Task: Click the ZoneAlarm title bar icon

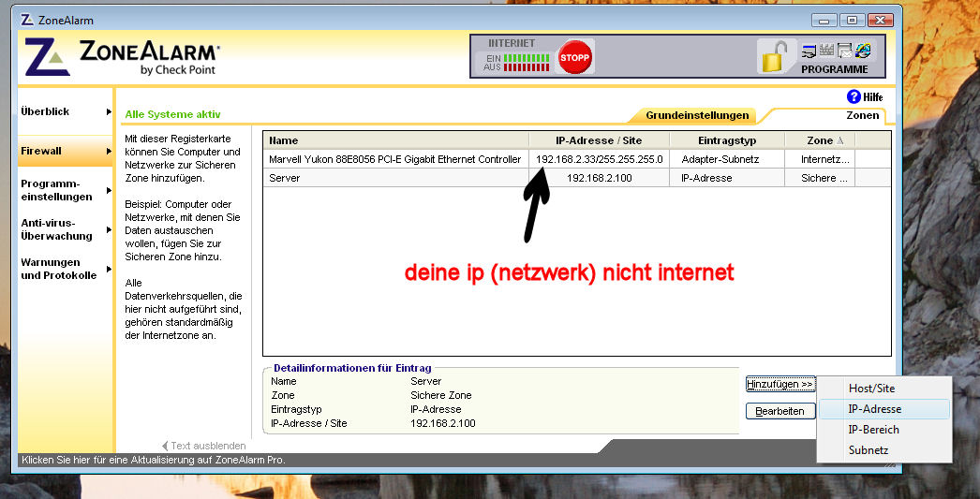Action: click(x=27, y=20)
